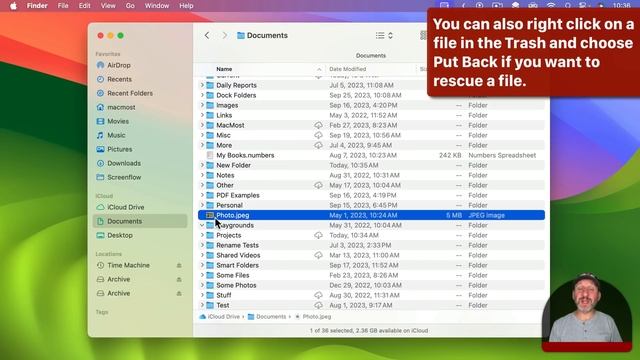
Task: Open the Finder menu
Action: 37,6
